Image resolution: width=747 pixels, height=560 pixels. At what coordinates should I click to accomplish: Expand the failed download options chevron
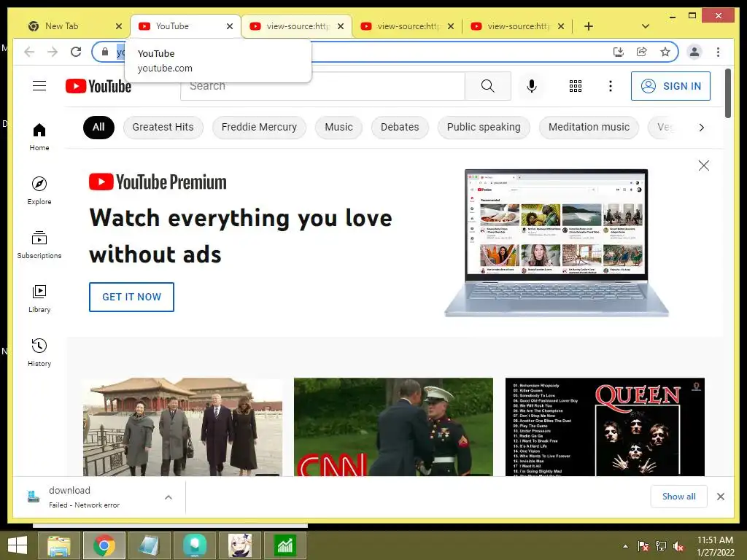(169, 497)
